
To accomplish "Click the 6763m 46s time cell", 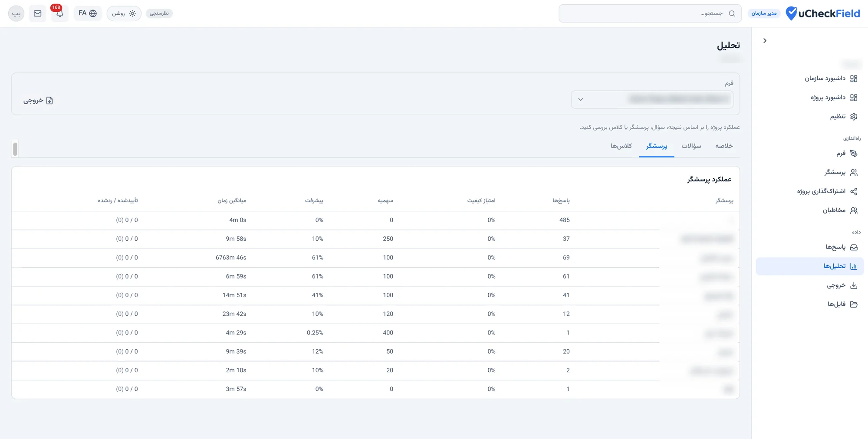I will point(231,258).
